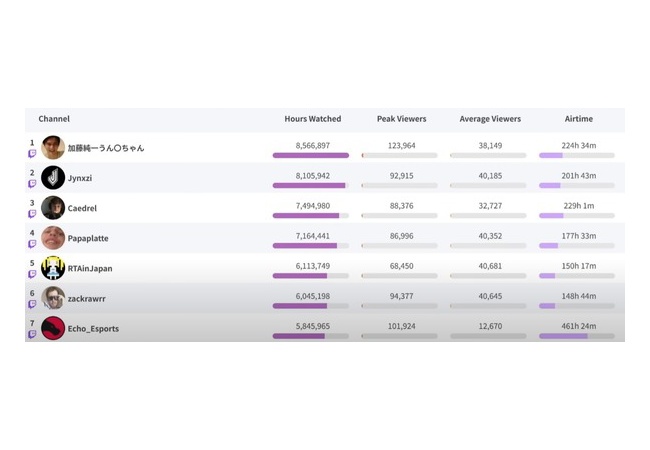Open the zackrawrr channel link

coord(87,298)
